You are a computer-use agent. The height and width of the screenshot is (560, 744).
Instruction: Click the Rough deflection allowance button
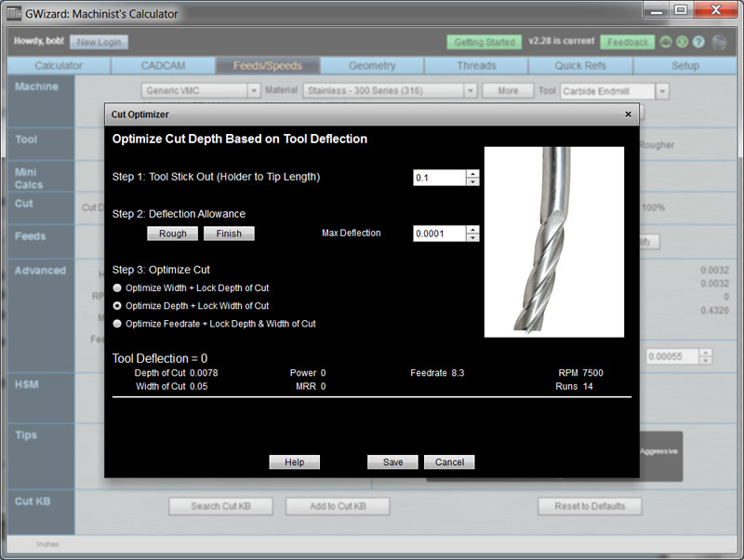coord(172,233)
